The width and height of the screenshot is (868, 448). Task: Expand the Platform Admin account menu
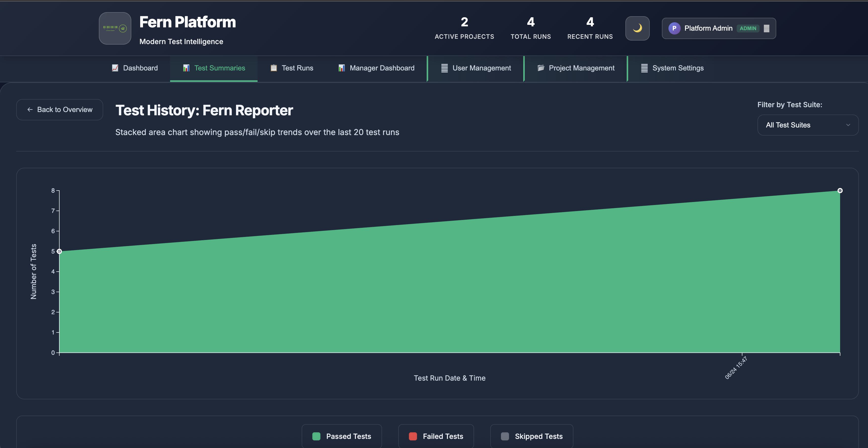click(719, 28)
